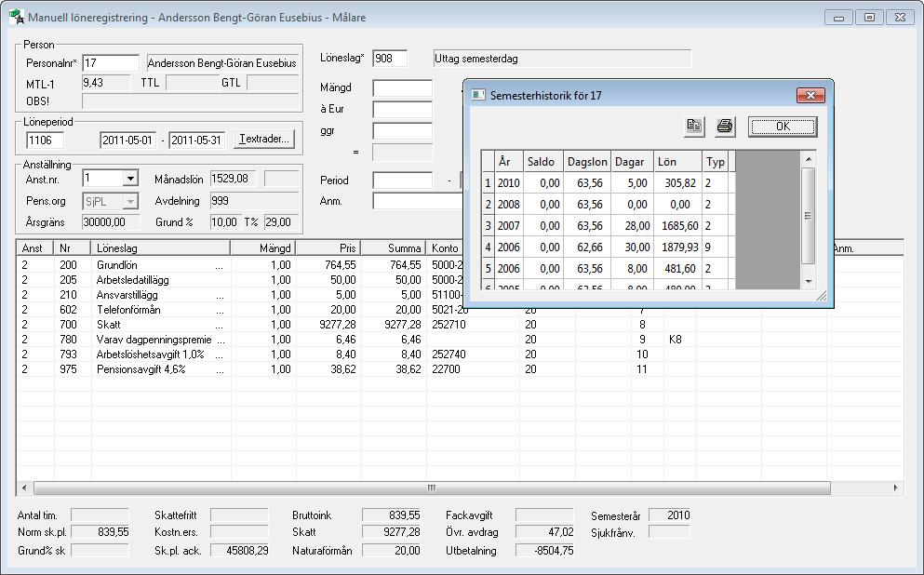Click the Ansvarstillägg row ellipsis
Viewport: 924px width, 575px height.
220,295
